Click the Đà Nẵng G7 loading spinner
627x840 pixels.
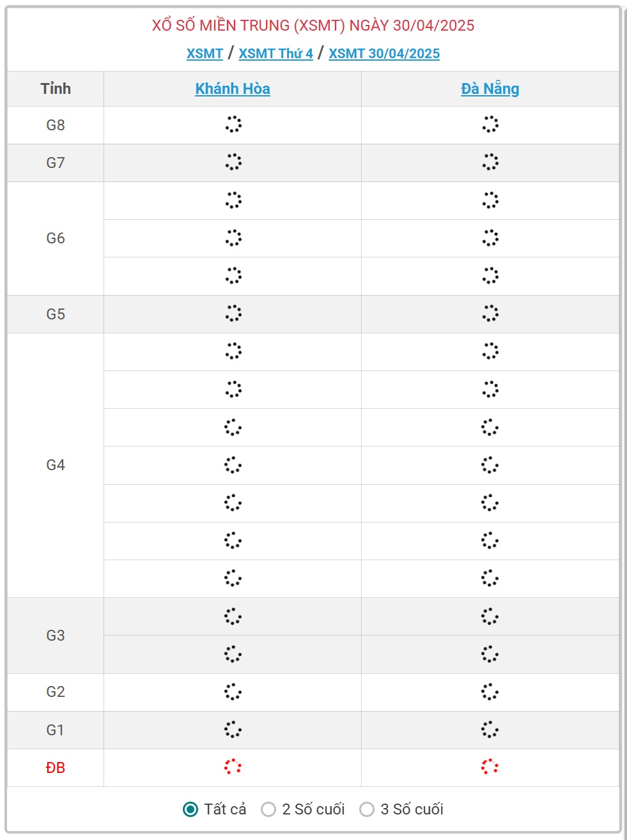[x=490, y=162]
